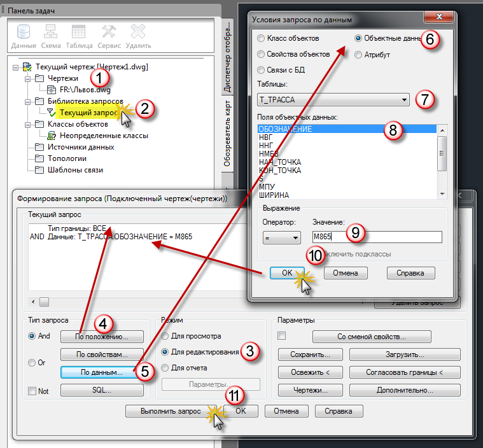Click OK in Формирование запроса dialog
483x448 pixels.
(241, 411)
